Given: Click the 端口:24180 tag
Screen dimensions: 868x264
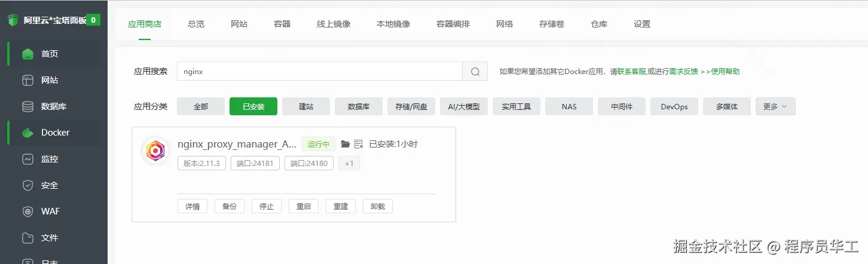Looking at the screenshot, I should tap(309, 163).
